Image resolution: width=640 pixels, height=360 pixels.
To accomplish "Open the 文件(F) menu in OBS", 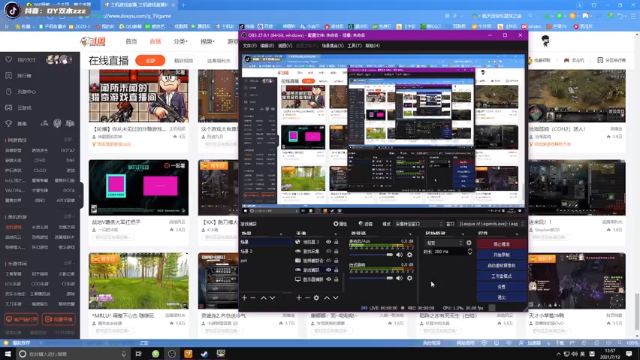I will pos(249,46).
